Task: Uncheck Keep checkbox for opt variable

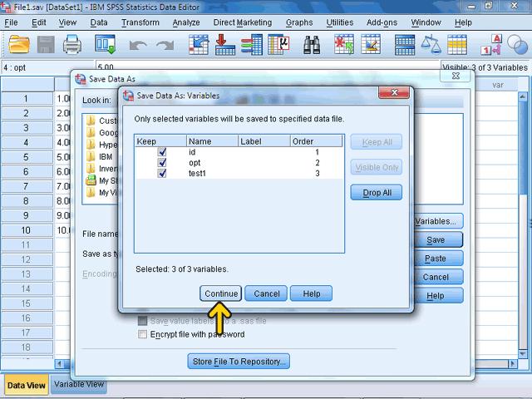Action: click(x=162, y=163)
